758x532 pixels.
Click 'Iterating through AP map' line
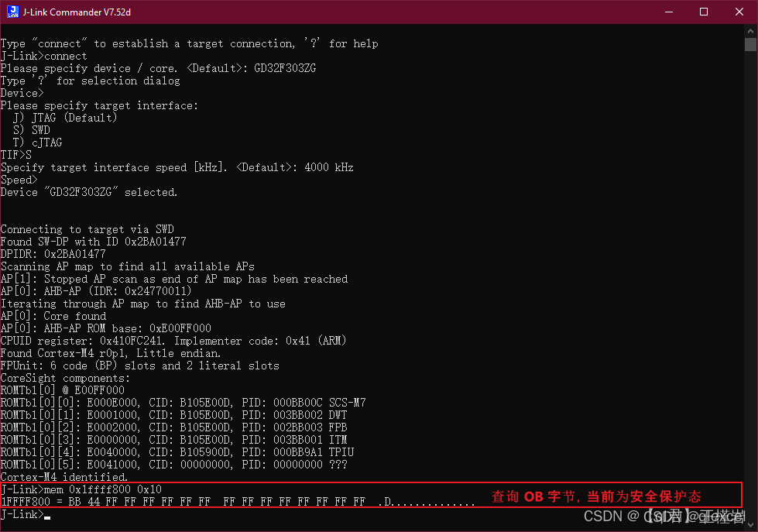[143, 304]
